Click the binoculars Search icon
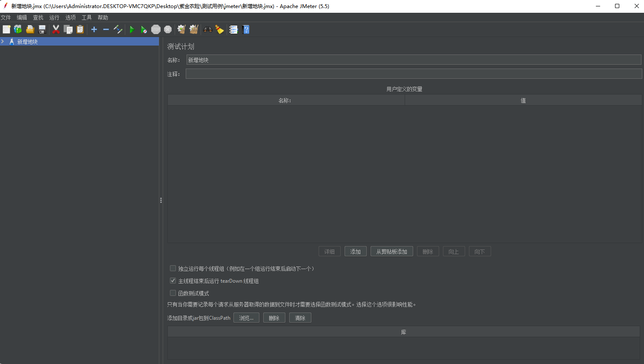 click(x=208, y=29)
